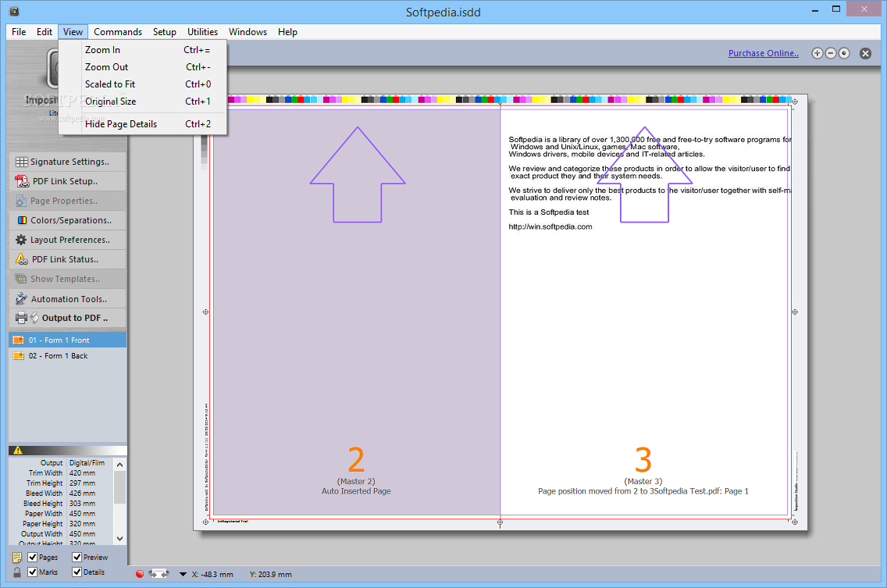Click the right-middle registration mark on the sheet
The image size is (887, 588).
(x=795, y=312)
